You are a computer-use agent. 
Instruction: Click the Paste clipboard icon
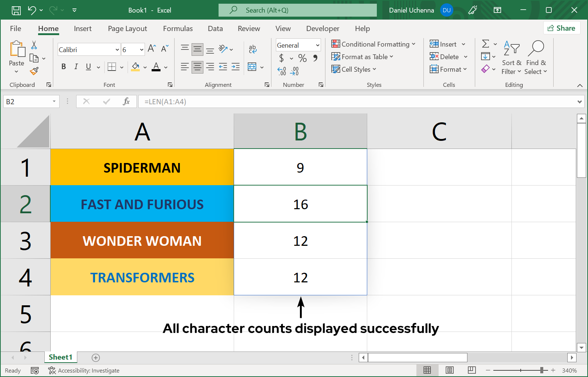tap(17, 49)
